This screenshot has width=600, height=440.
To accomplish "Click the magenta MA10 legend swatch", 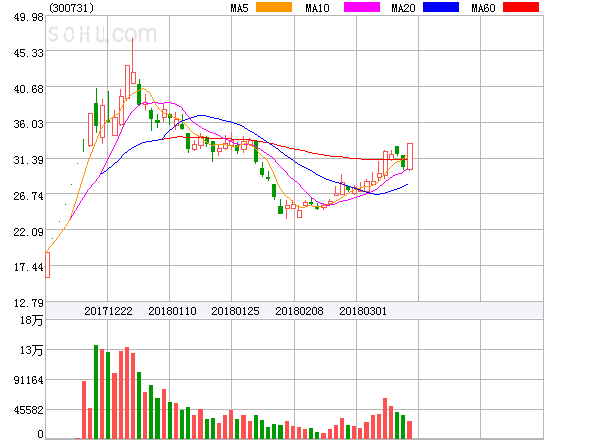I will point(362,7).
